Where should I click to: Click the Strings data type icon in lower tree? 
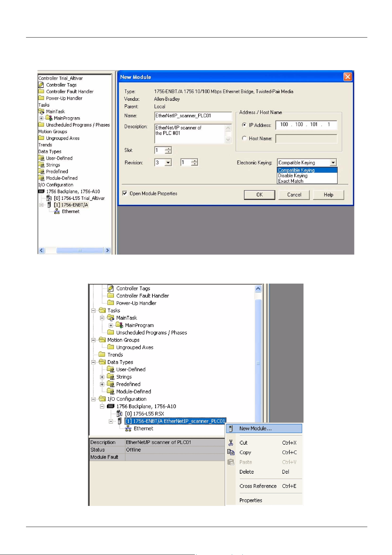[111, 376]
